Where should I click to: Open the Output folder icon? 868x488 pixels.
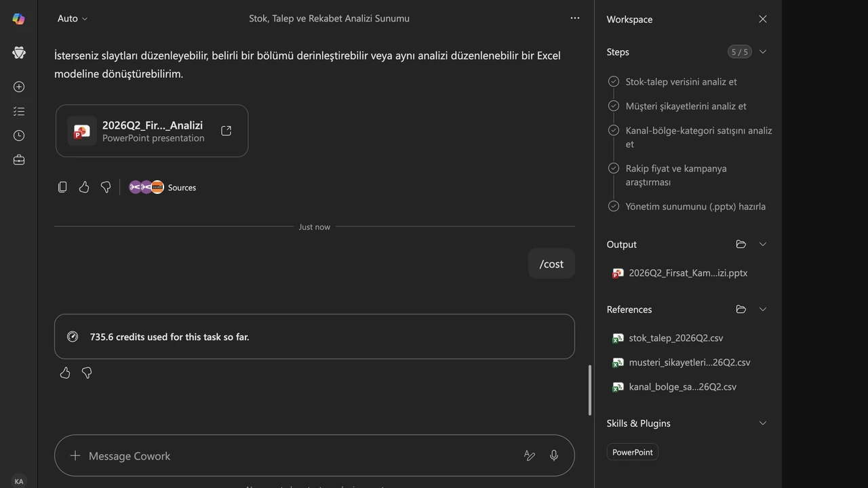pos(741,244)
